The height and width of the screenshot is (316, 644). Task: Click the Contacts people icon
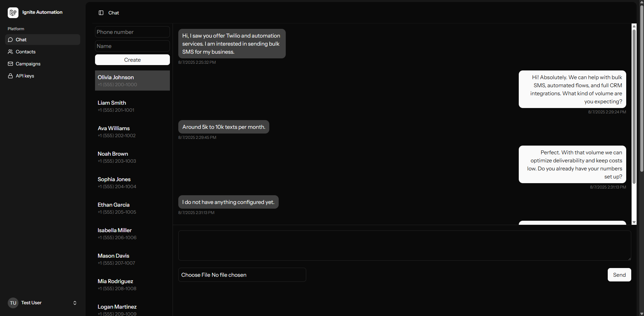pyautogui.click(x=10, y=52)
